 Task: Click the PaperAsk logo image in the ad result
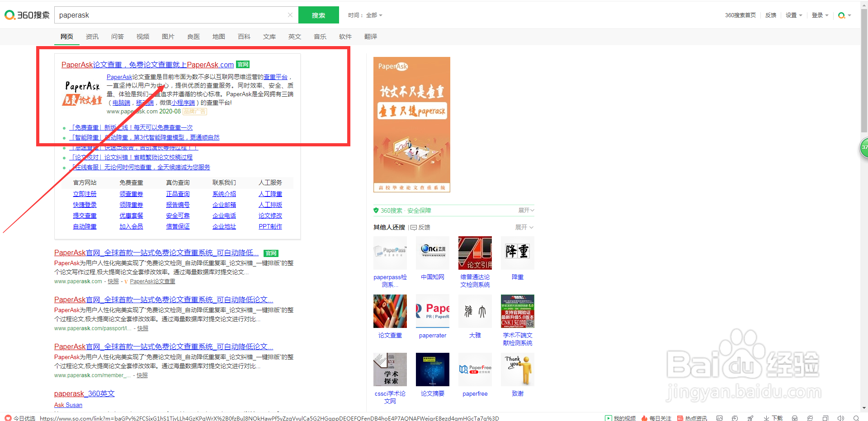click(82, 93)
